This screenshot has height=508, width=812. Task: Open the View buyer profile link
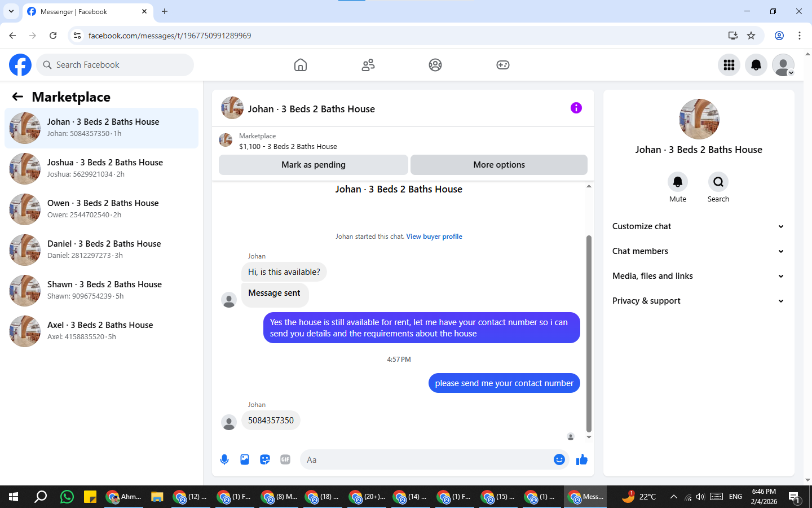pos(434,237)
